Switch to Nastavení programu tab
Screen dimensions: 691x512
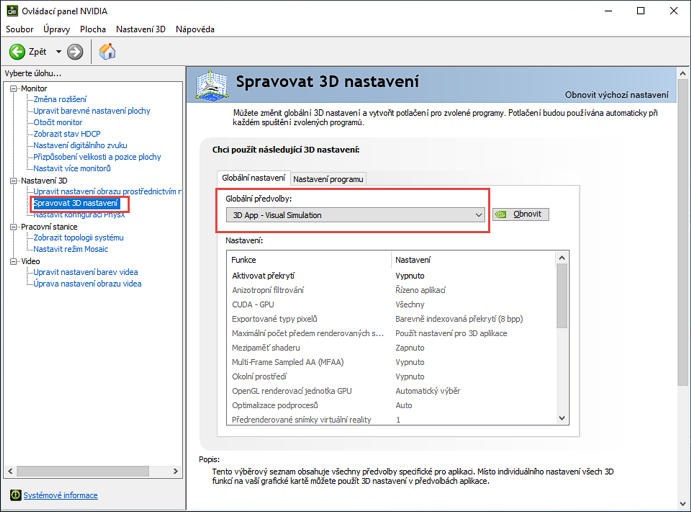pyautogui.click(x=328, y=179)
